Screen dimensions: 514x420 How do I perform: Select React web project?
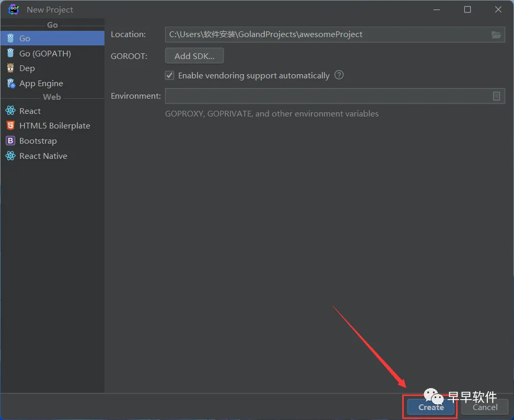[52, 111]
